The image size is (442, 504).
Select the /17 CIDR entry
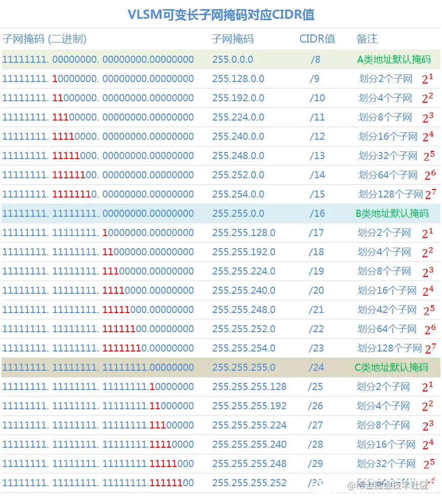pyautogui.click(x=316, y=232)
